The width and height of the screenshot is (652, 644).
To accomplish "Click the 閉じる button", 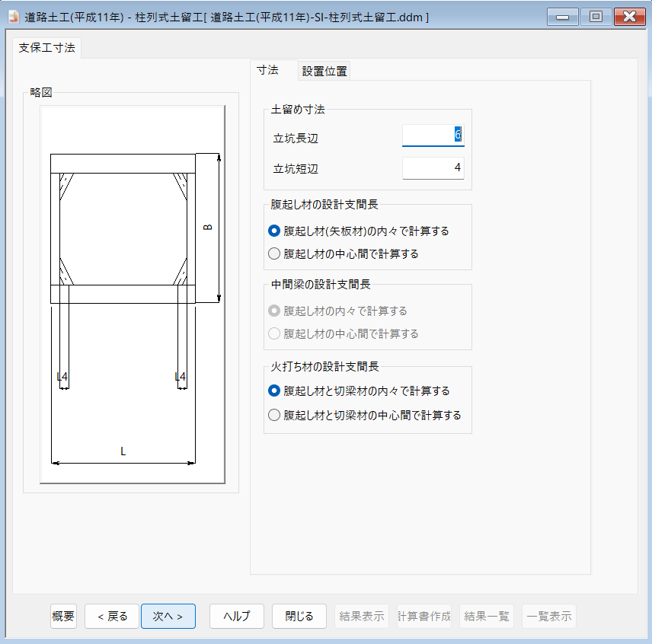I will click(299, 616).
